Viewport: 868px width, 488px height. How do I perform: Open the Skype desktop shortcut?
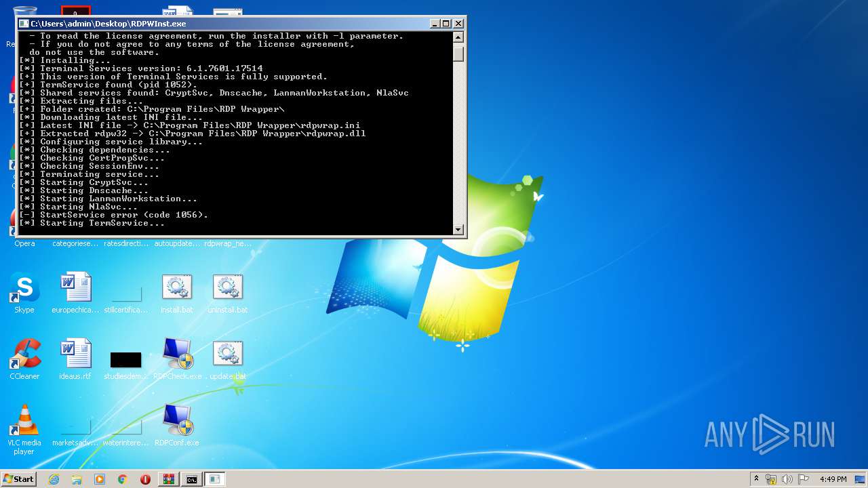tap(24, 288)
